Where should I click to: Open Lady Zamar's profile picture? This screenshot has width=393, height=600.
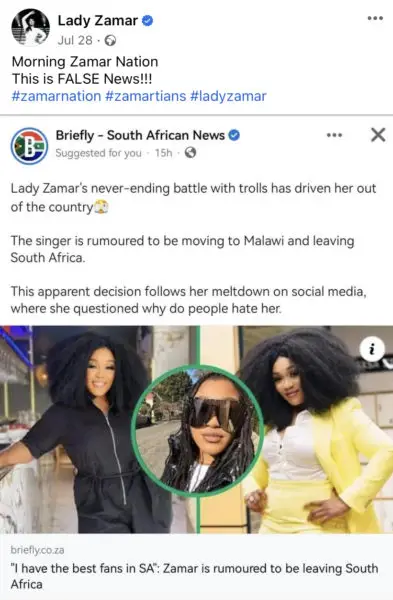pyautogui.click(x=30, y=27)
